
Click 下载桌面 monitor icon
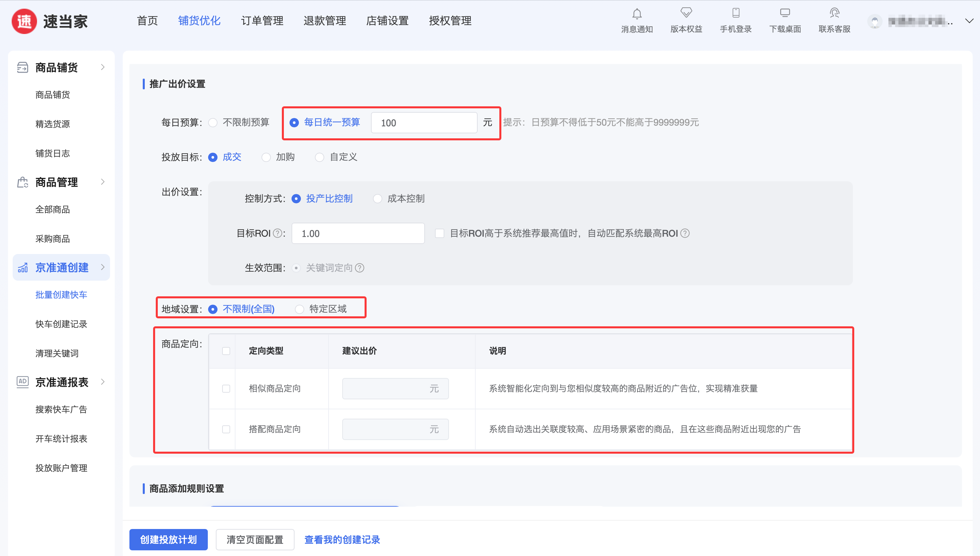[x=785, y=13]
